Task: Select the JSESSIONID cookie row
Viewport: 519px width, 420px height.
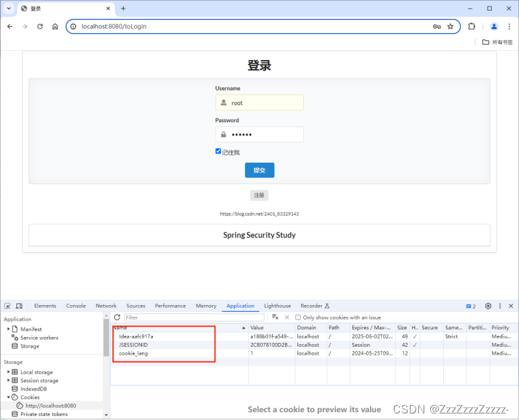Action: pos(314,345)
